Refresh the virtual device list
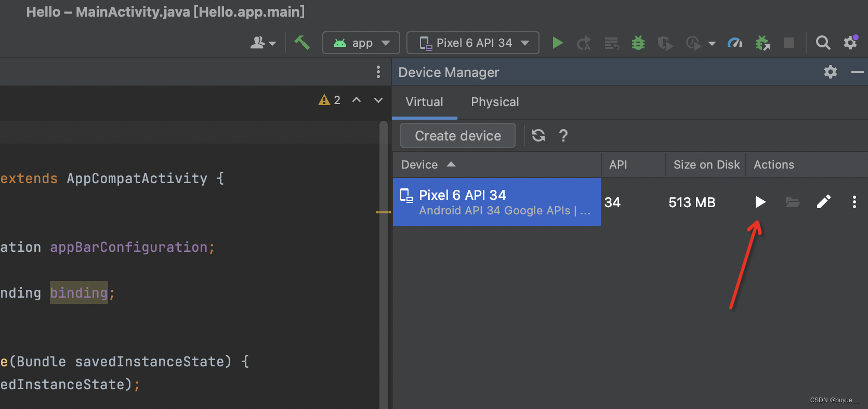The height and width of the screenshot is (409, 868). tap(538, 136)
